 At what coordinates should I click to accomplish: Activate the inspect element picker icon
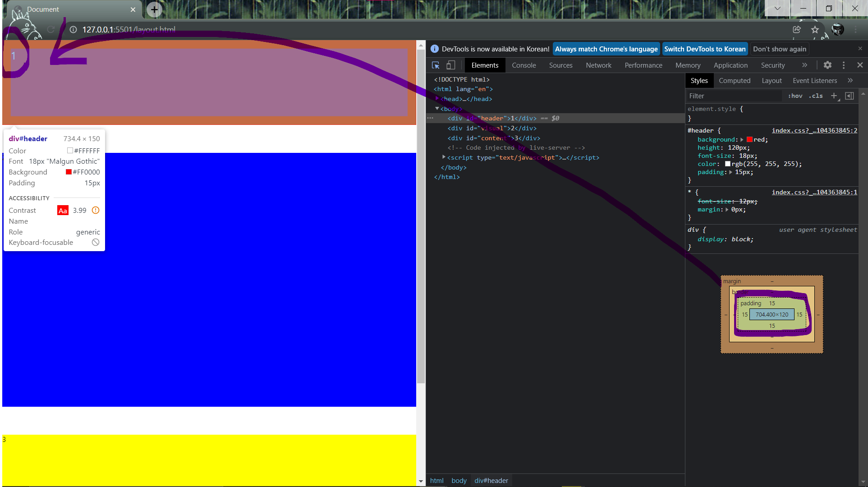point(436,65)
